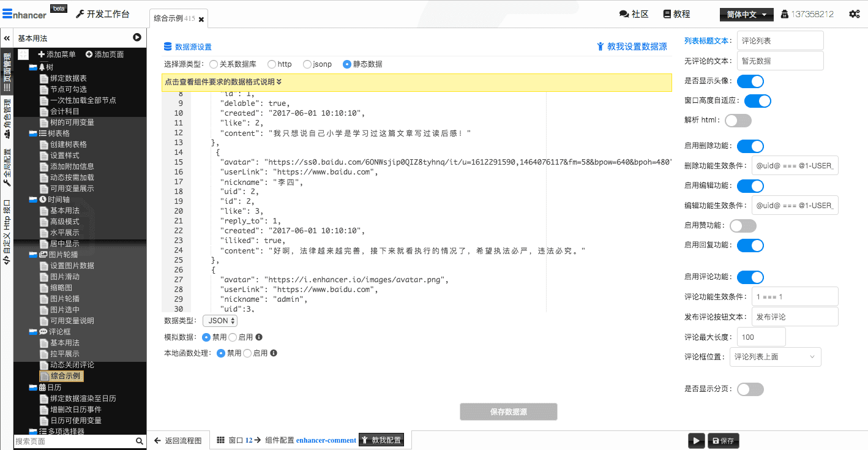Click info icon next to 模拟数据 option
The width and height of the screenshot is (868, 450).
click(259, 337)
